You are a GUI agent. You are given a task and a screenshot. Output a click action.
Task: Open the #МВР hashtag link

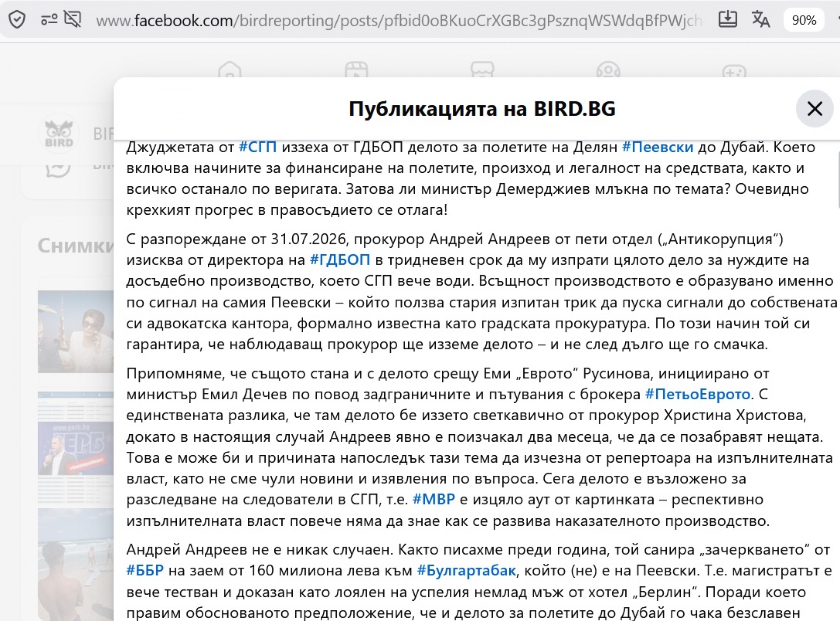pyautogui.click(x=434, y=499)
